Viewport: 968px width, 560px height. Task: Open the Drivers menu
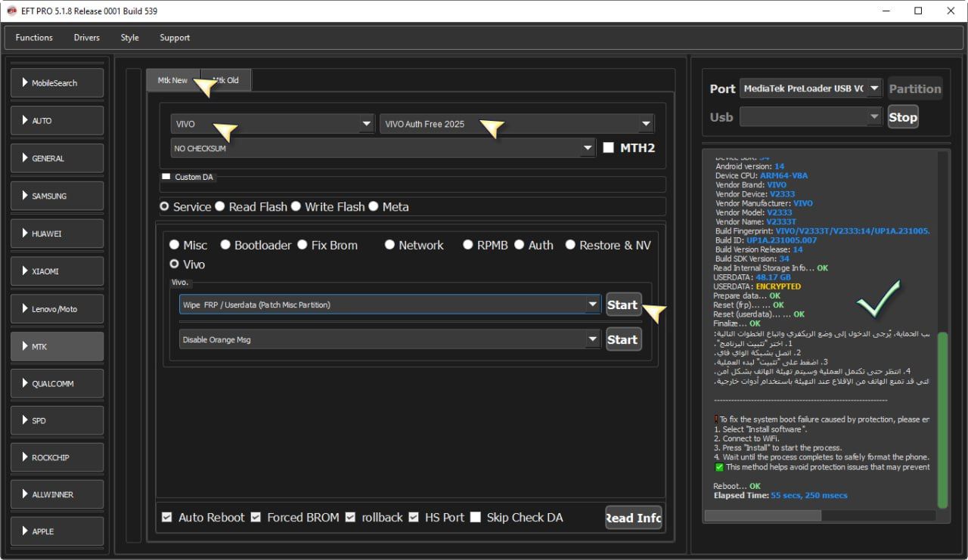(x=87, y=38)
